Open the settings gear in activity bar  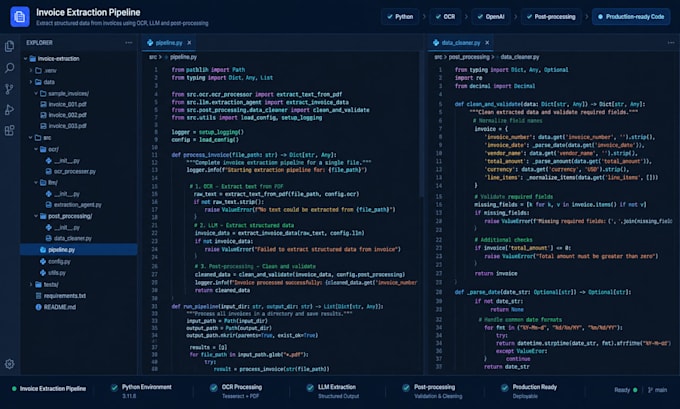point(9,364)
